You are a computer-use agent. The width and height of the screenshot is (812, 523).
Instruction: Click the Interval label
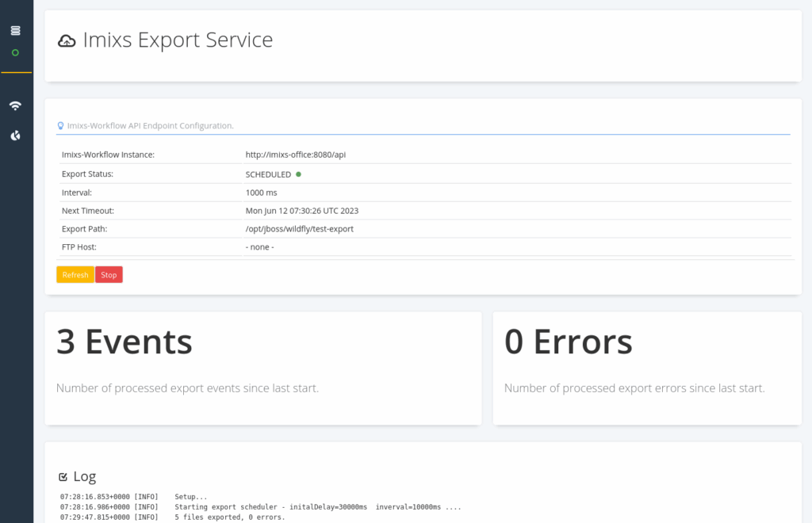(77, 193)
